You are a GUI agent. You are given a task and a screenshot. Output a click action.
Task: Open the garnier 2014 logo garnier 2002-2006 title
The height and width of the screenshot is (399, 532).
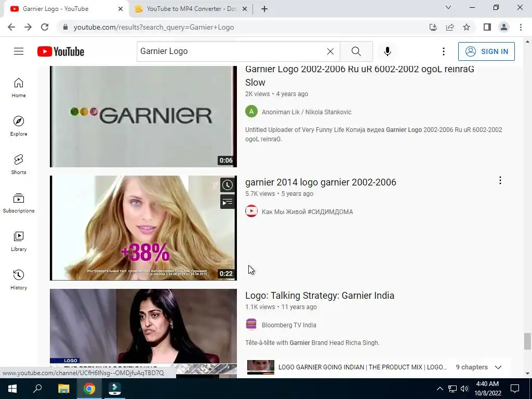coord(321,182)
